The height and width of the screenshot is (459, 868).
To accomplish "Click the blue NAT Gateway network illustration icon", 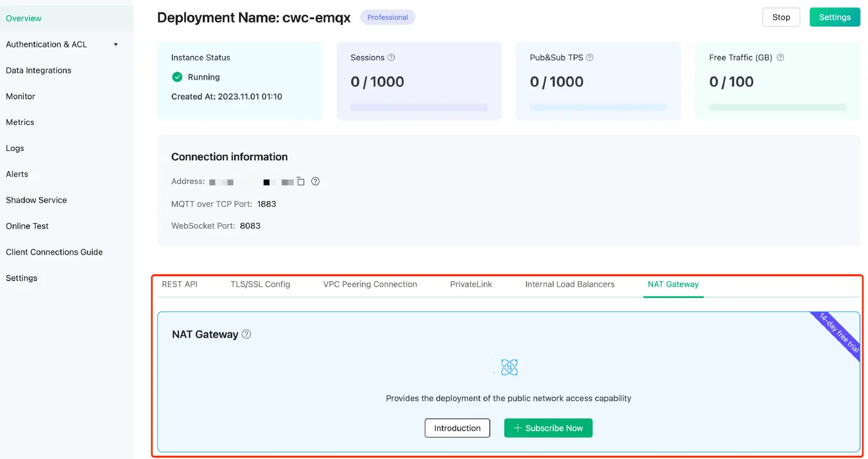I will pyautogui.click(x=509, y=367).
